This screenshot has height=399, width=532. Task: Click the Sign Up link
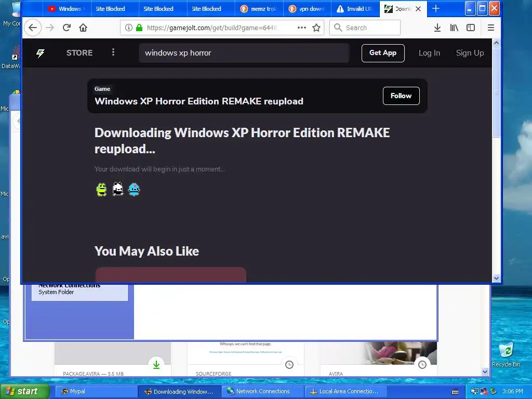tap(470, 53)
